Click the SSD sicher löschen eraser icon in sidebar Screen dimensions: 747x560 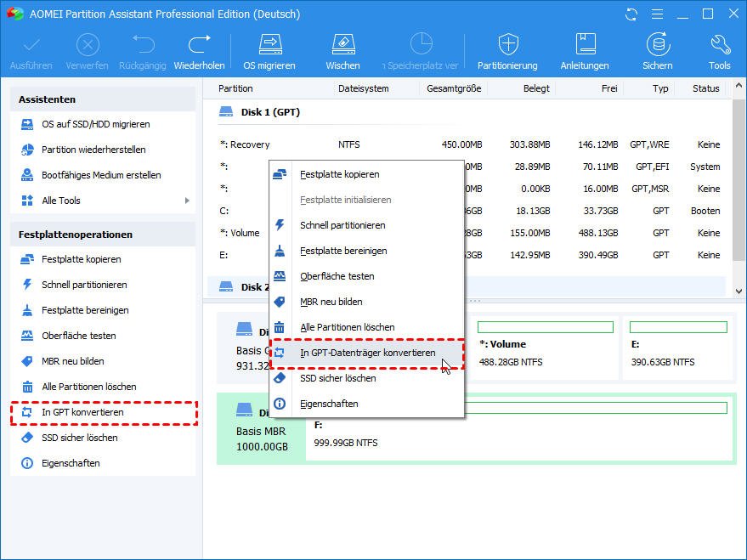tap(27, 438)
